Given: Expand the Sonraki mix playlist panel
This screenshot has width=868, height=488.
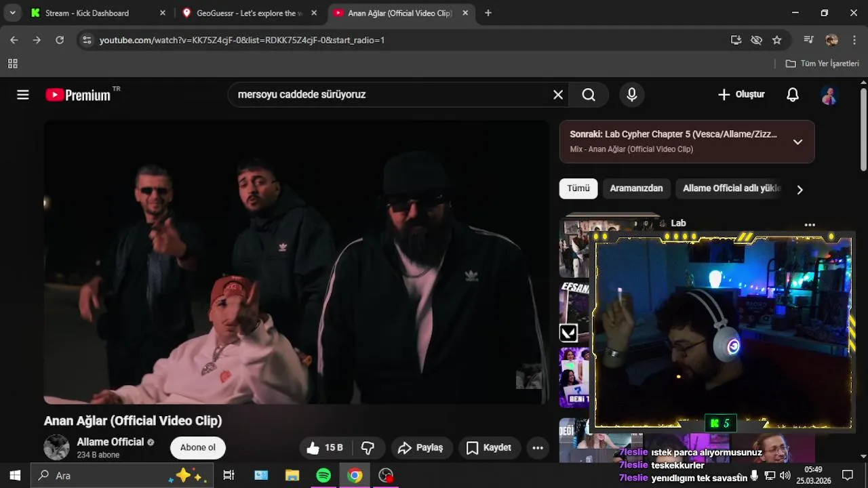Looking at the screenshot, I should point(797,142).
